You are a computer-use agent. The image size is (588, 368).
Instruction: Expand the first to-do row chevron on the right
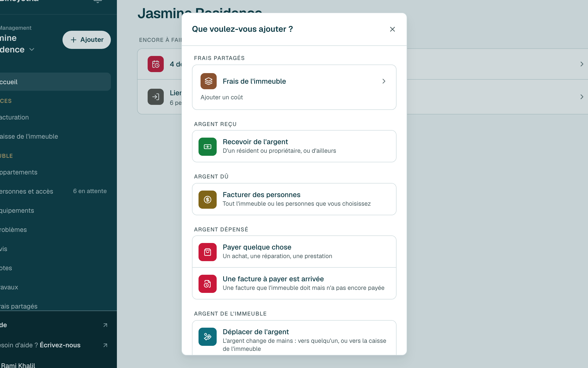click(x=582, y=64)
